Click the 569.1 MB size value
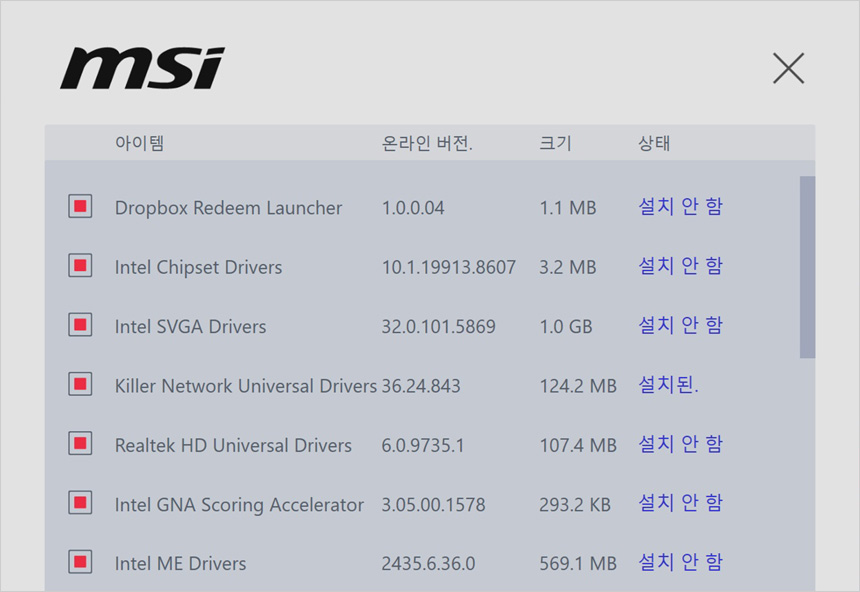Screen dimensions: 860x592 (578, 563)
